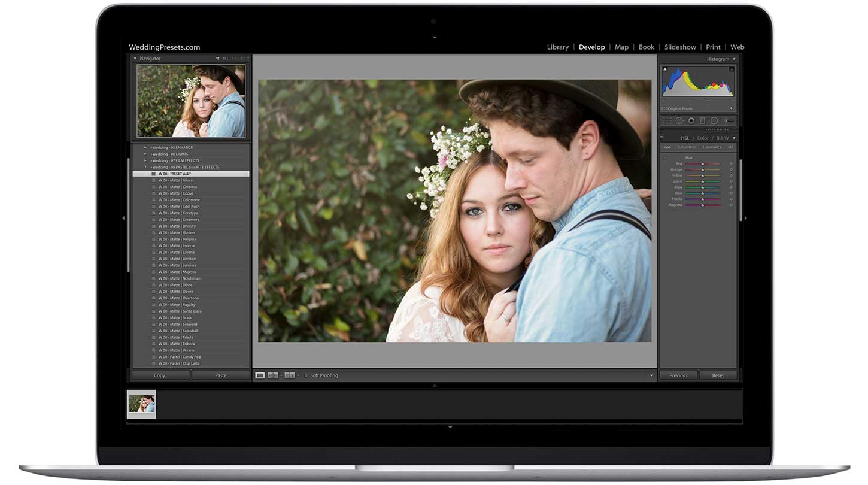The image size is (868, 485).
Task: Switch to the Saturation tab in HSL
Action: pos(687,147)
